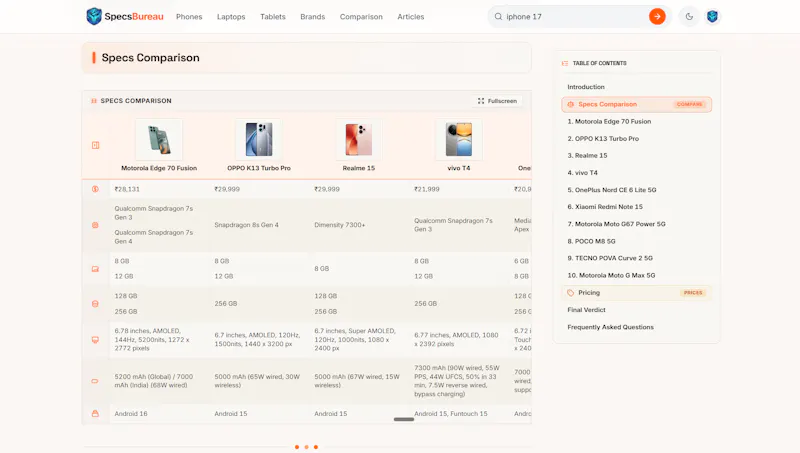
Task: Open the Motorola Edge 70 Fusion name link
Action: [159, 168]
